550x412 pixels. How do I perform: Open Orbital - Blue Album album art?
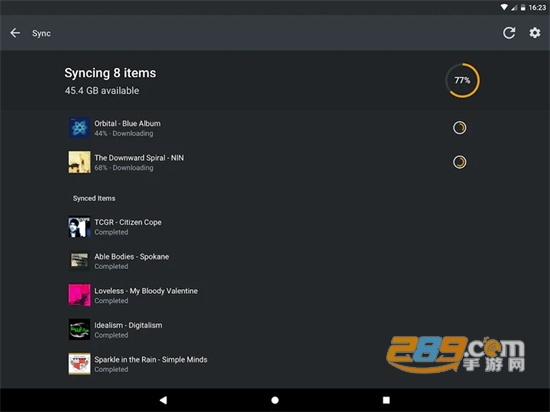(79, 128)
